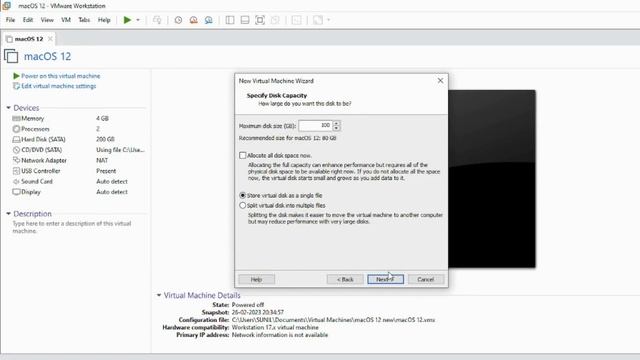Open the Help menu
Image resolution: width=640 pixels, height=360 pixels.
click(104, 20)
